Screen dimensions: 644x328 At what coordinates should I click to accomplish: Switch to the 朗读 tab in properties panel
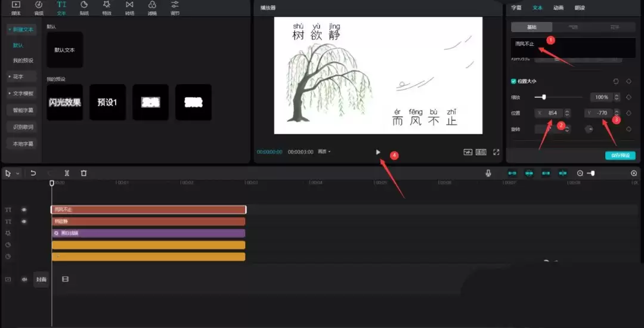click(x=579, y=8)
